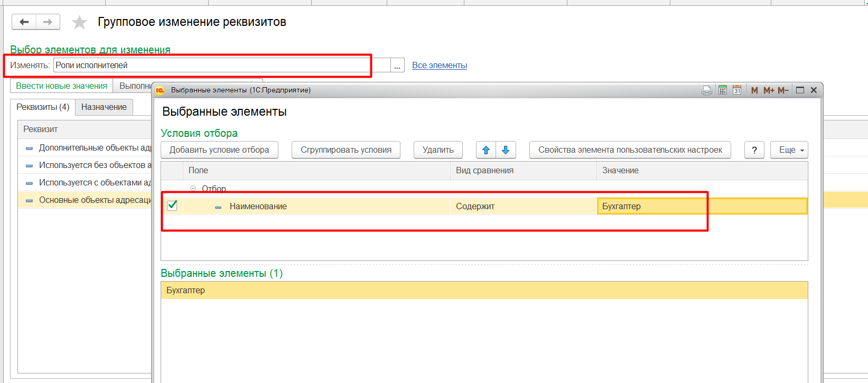Click the Все элементы link

click(x=439, y=66)
